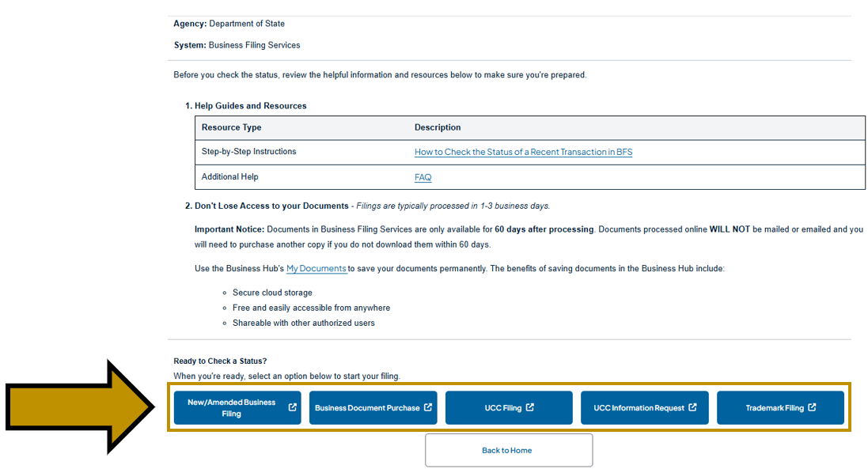Return home using Back to Home
This screenshot has height=469, width=868.
(x=509, y=449)
